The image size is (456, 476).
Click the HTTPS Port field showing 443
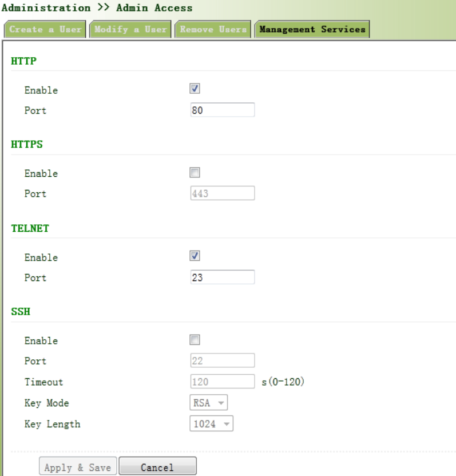(222, 193)
